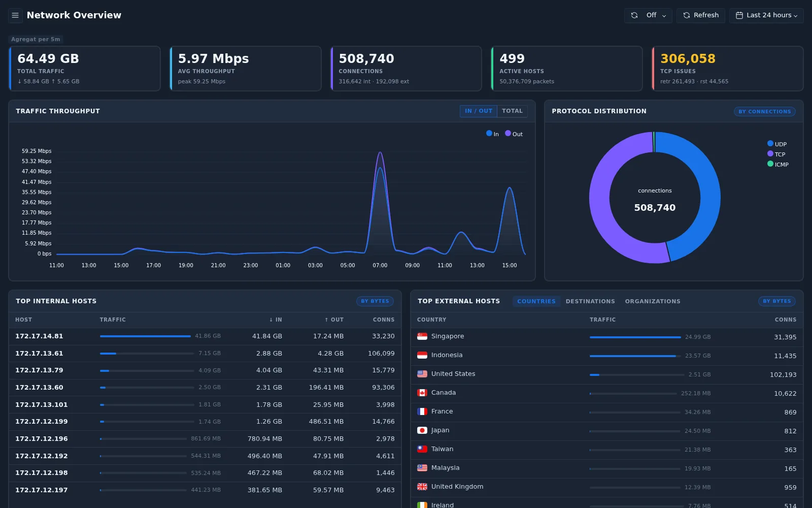
Task: Open the hamburger menu icon
Action: pos(15,15)
